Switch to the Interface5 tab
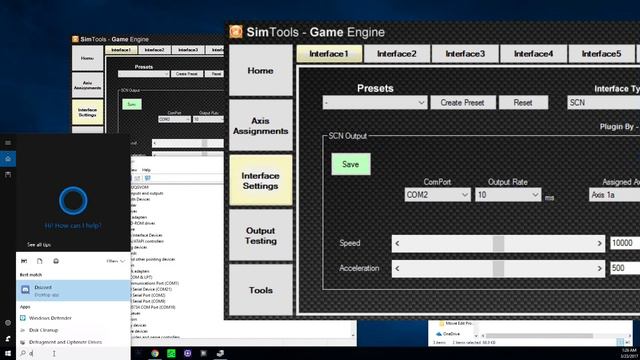This screenshot has height=360, width=640. (602, 54)
